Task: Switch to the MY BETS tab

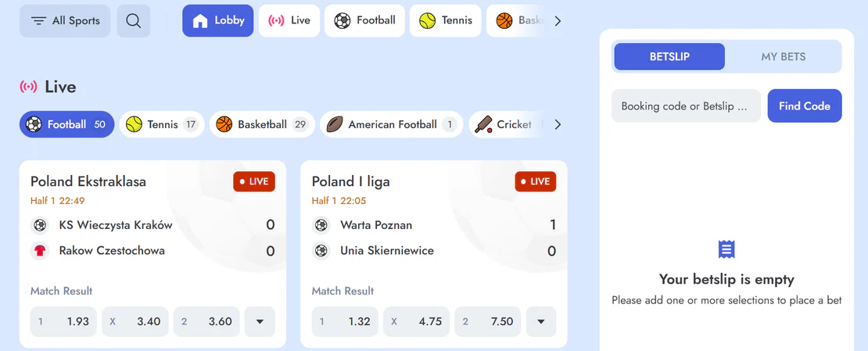Action: (x=784, y=56)
